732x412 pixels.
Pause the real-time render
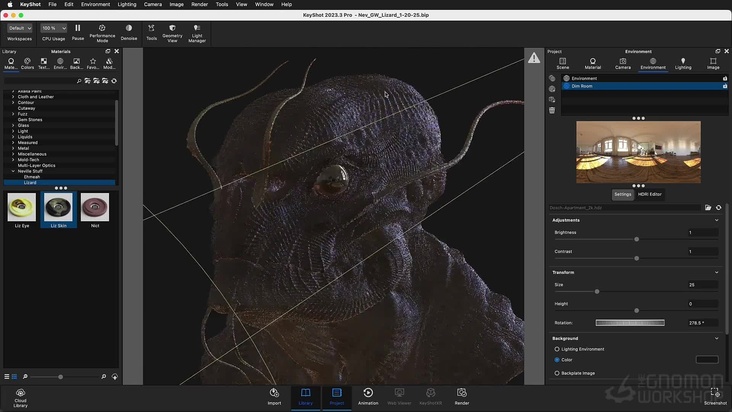click(x=77, y=32)
